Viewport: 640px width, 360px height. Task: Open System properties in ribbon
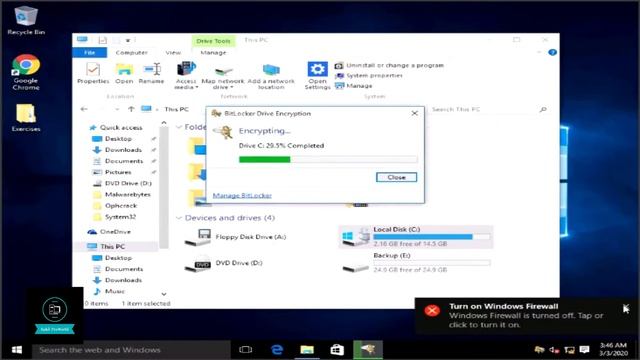369,76
